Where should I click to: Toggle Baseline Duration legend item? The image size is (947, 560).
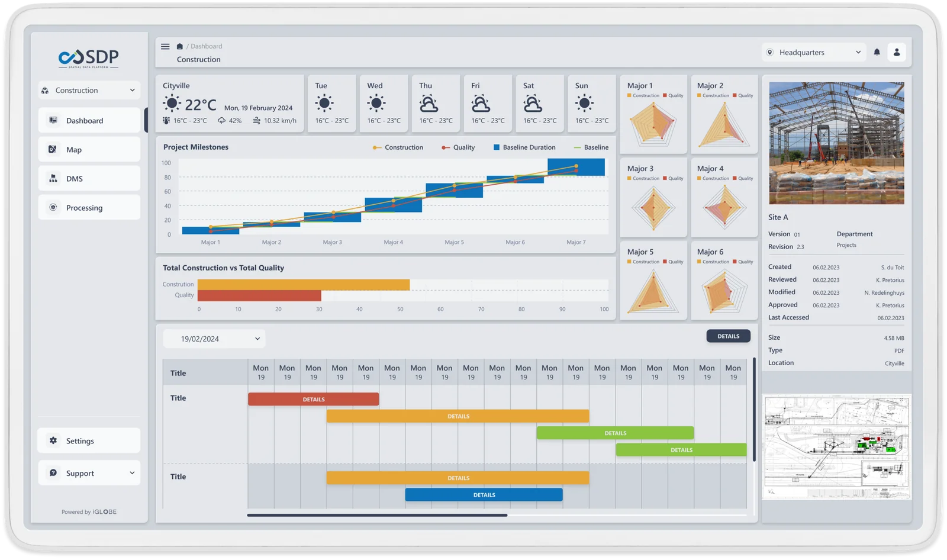(x=524, y=147)
